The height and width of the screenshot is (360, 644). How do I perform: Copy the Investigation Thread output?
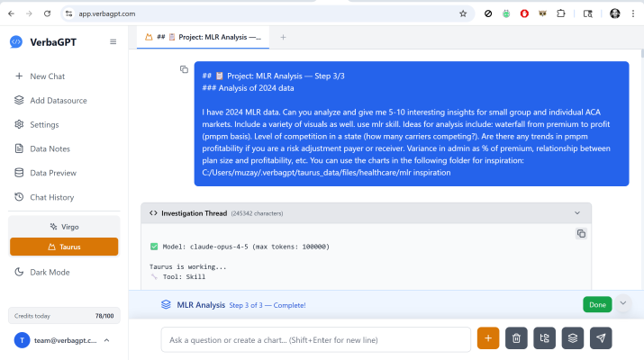coord(581,233)
